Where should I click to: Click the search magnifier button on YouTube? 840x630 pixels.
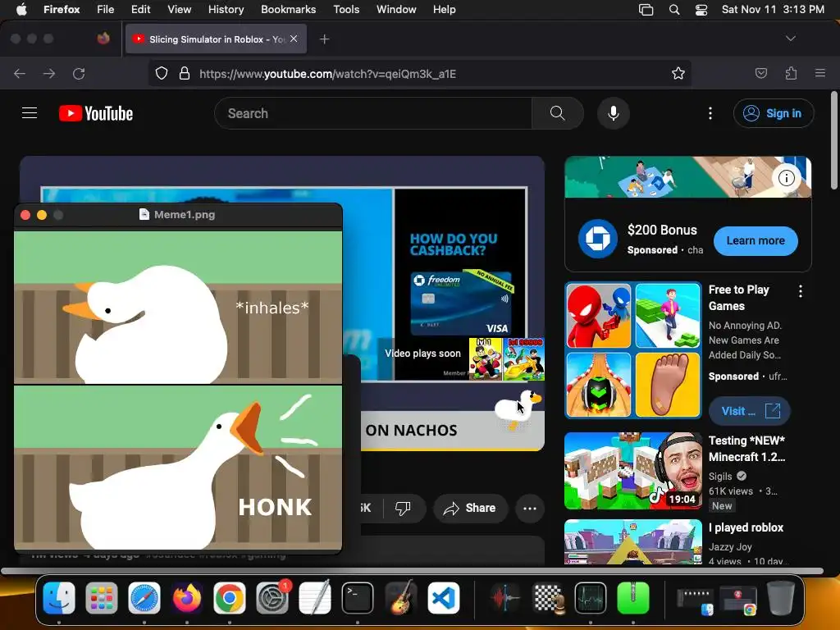[557, 113]
